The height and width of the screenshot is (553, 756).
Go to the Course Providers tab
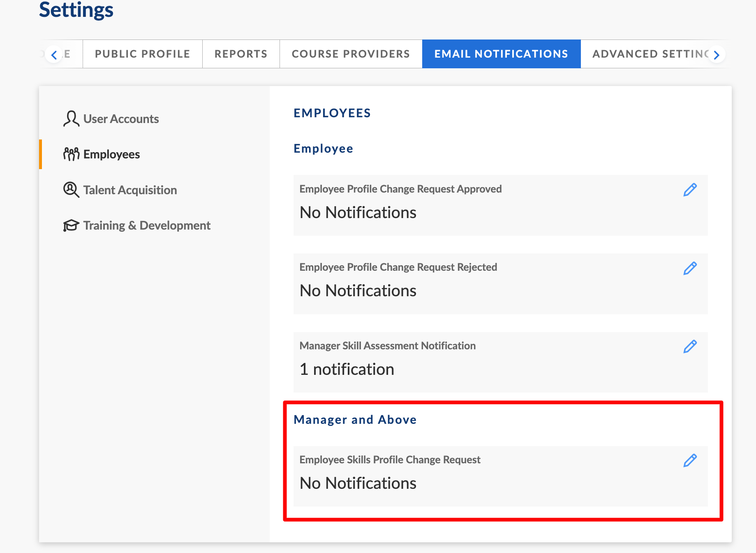[351, 54]
